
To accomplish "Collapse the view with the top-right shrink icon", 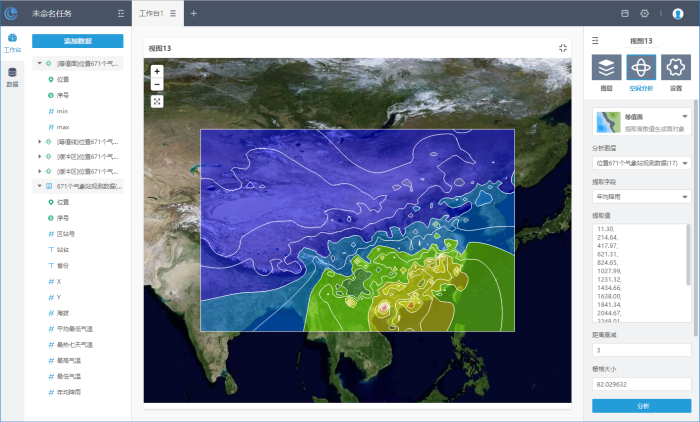I will click(x=563, y=48).
